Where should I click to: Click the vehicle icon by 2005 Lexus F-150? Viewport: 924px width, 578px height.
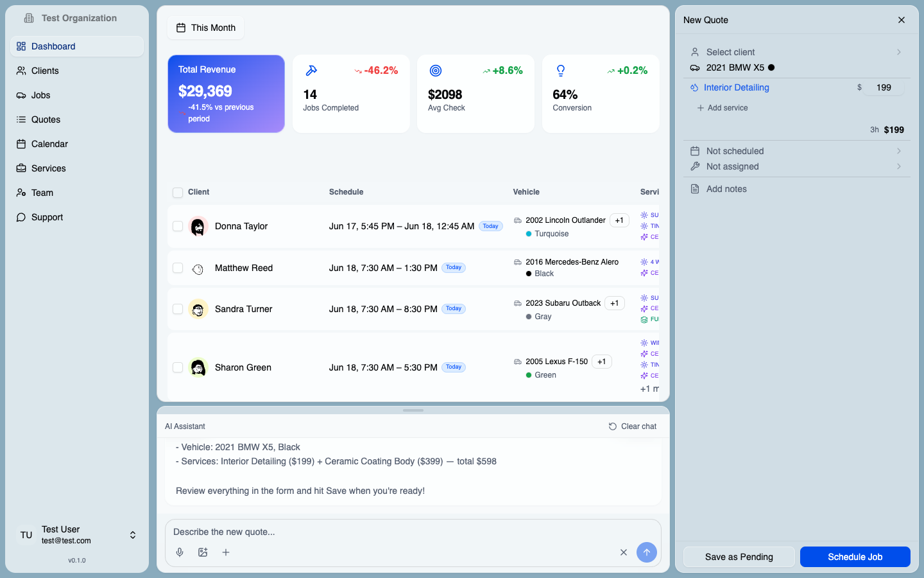pyautogui.click(x=518, y=362)
